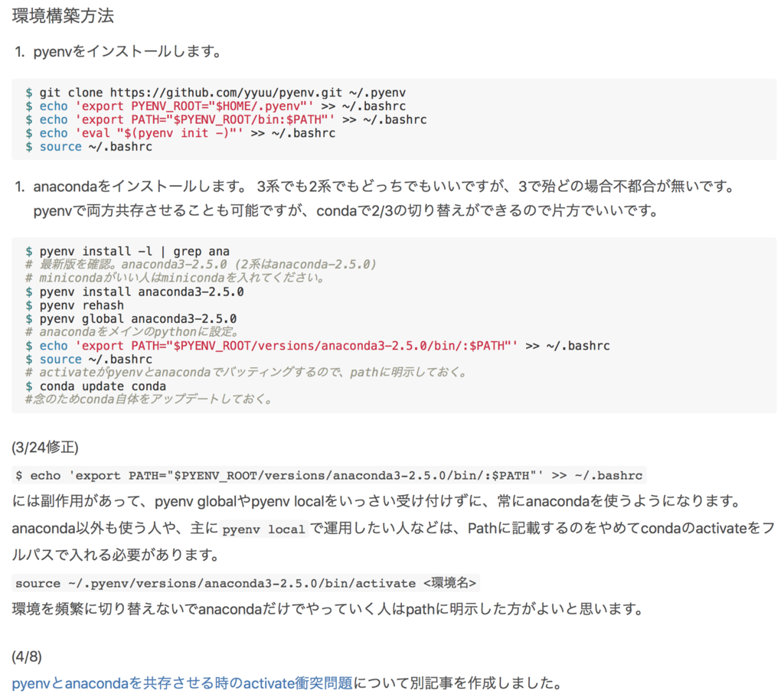This screenshot has width=784, height=697.
Task: Click the sentence には副作用があって、pyenv global
Action: (x=377, y=501)
